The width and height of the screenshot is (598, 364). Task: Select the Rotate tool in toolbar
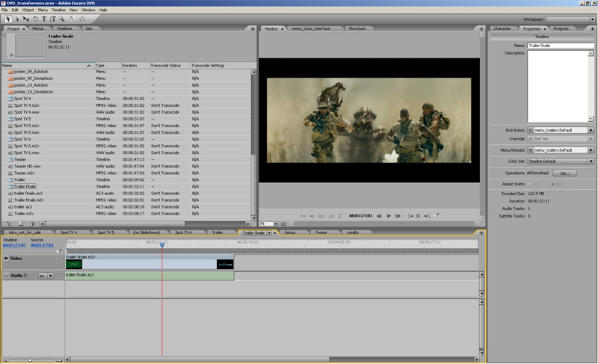34,19
